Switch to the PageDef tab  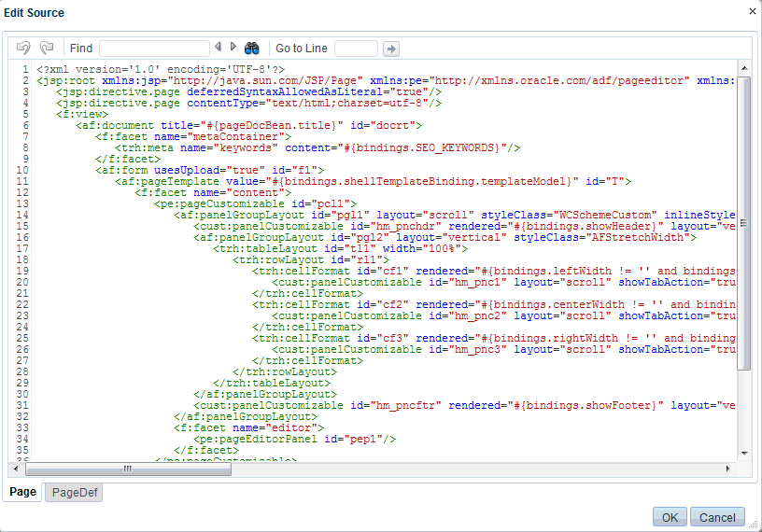pos(75,492)
